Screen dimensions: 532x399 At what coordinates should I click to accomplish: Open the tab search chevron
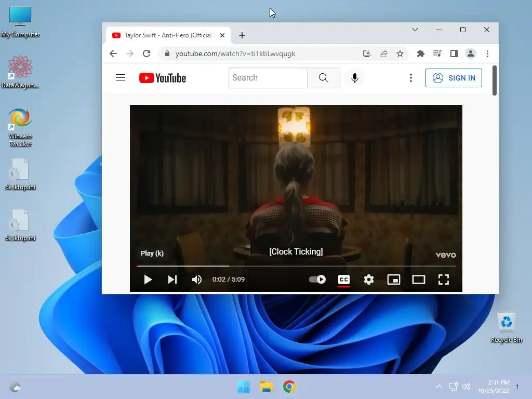pyautogui.click(x=415, y=30)
